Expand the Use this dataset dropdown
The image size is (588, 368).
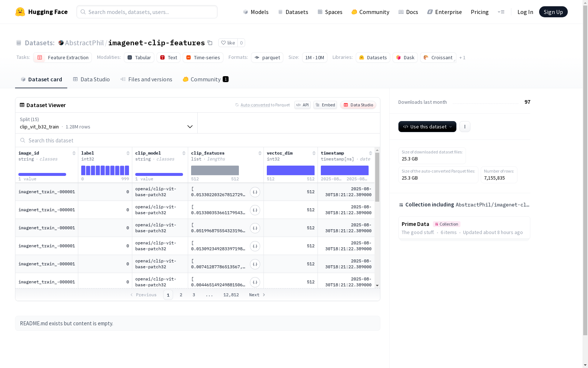[x=427, y=127]
